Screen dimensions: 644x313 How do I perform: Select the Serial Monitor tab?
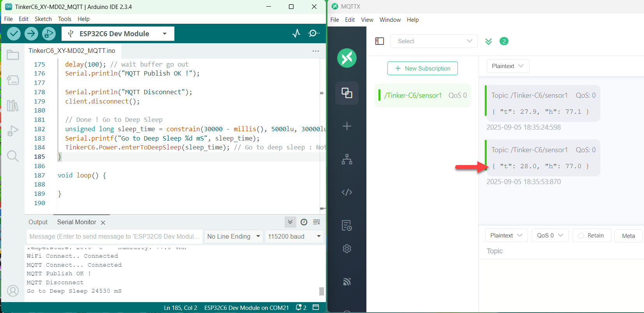click(x=77, y=222)
